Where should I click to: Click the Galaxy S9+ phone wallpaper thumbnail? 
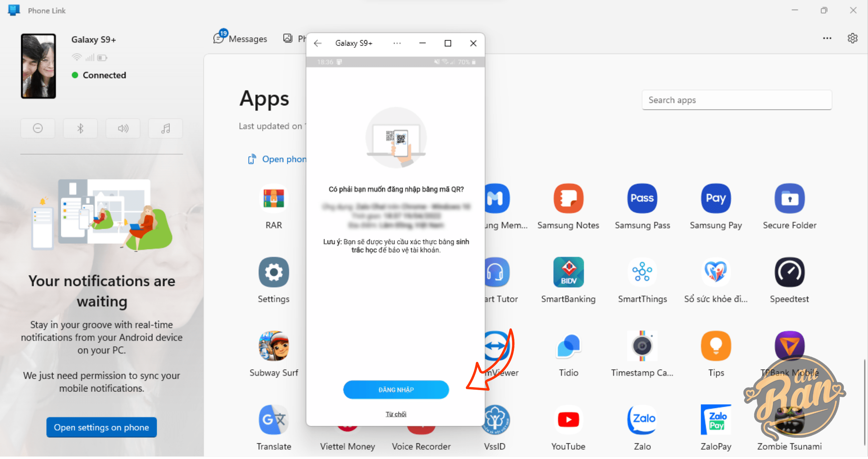(x=38, y=66)
